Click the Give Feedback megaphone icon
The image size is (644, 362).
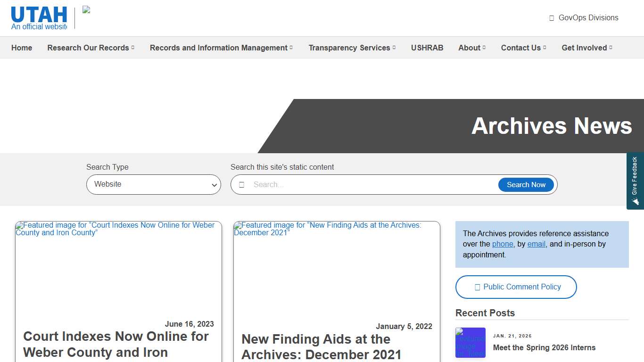point(635,201)
